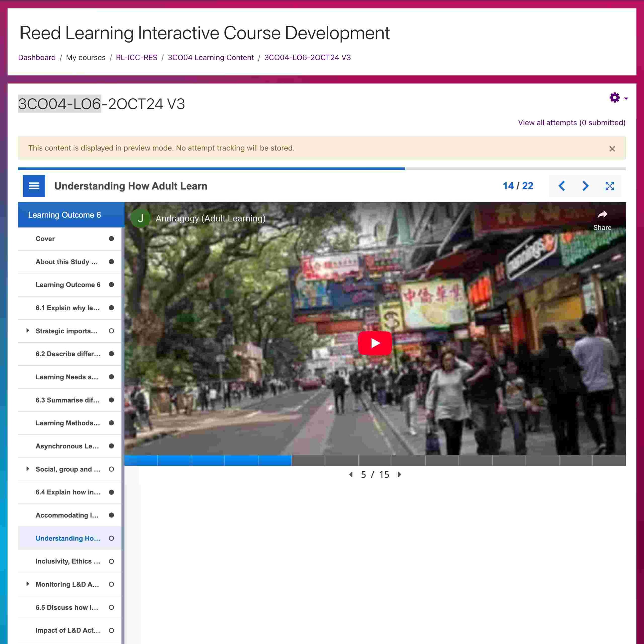644x644 pixels.
Task: Toggle the hamburger table of contents menu
Action: tap(34, 186)
